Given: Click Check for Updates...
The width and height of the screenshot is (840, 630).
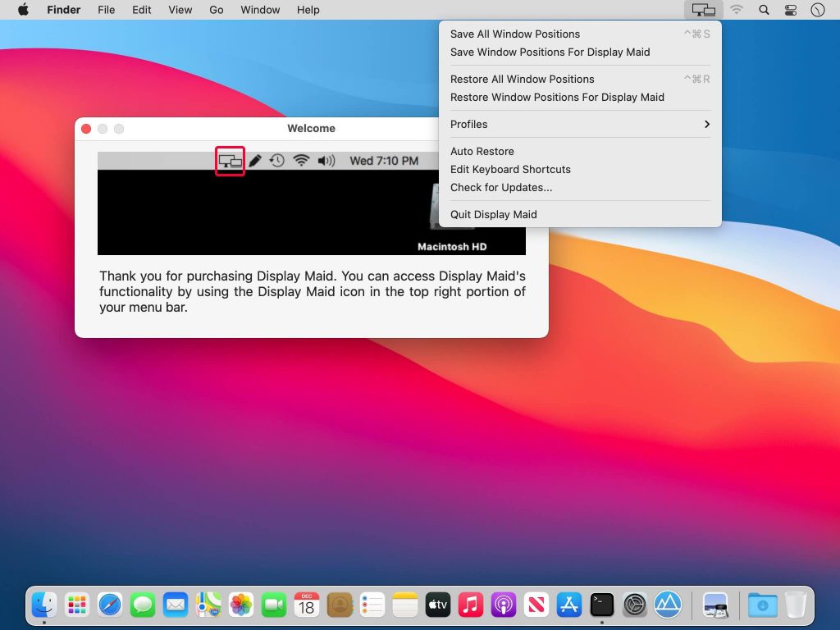Looking at the screenshot, I should [x=501, y=187].
